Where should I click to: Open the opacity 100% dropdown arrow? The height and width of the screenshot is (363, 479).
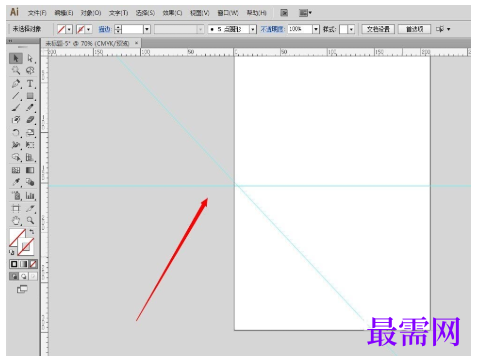tap(316, 29)
